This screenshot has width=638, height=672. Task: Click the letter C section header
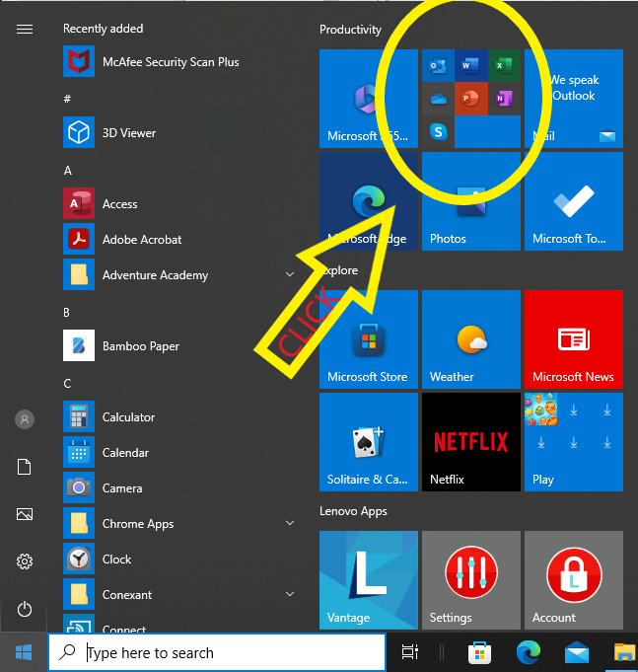click(67, 383)
